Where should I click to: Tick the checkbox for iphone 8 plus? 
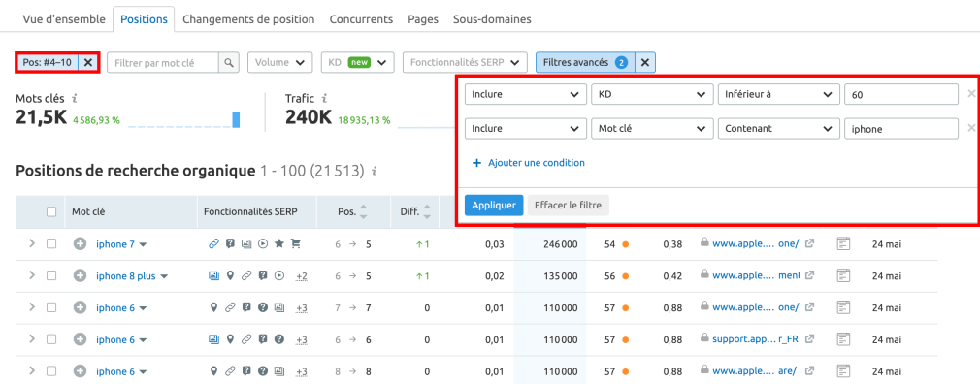pos(51,275)
